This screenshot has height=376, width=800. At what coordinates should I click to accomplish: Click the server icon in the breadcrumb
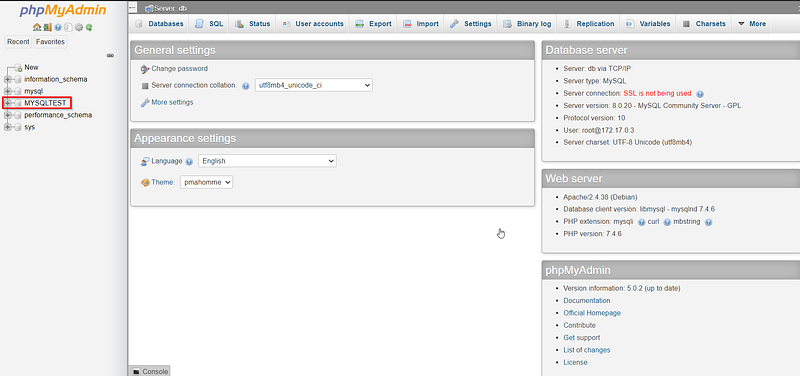(149, 8)
